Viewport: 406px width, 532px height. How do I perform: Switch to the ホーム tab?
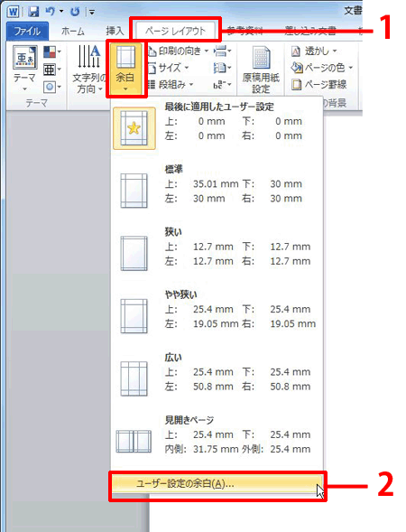73,32
